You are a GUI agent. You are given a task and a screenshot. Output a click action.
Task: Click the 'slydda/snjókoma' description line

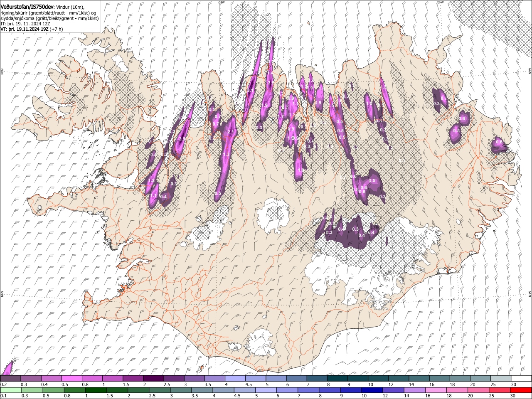click(49, 18)
